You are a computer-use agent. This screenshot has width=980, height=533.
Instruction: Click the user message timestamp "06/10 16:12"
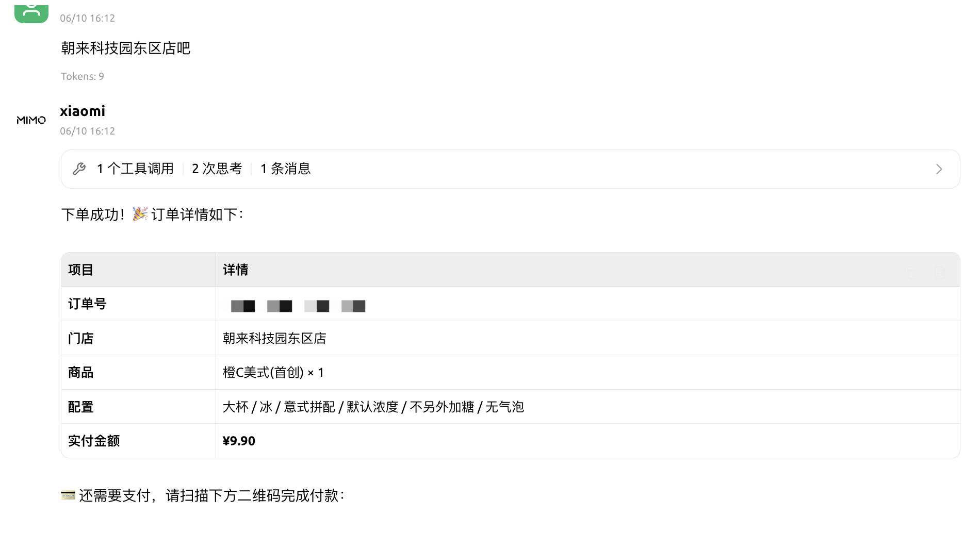coord(87,18)
